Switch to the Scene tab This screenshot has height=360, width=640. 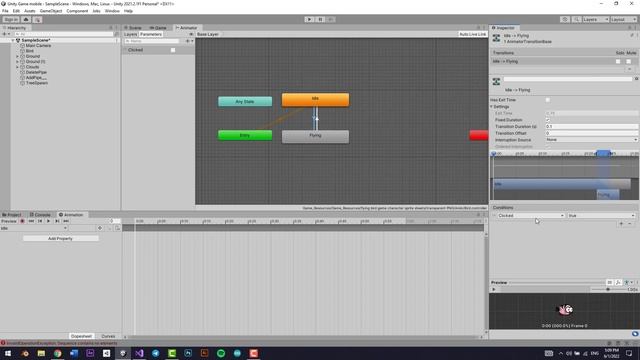133,28
